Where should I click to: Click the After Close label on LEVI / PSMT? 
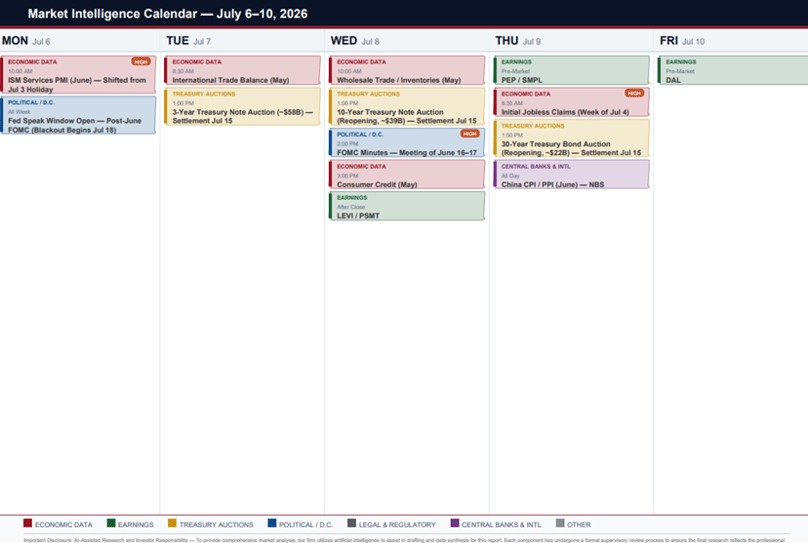[351, 207]
